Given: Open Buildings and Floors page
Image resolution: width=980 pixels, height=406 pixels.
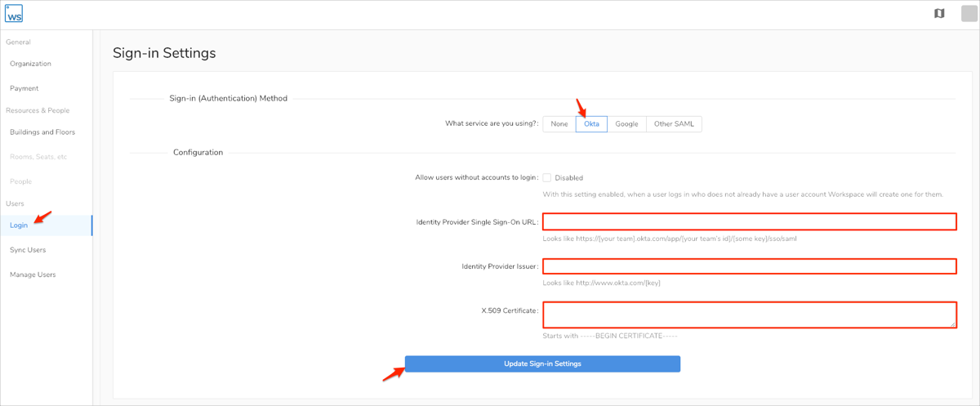Looking at the screenshot, I should coord(42,132).
